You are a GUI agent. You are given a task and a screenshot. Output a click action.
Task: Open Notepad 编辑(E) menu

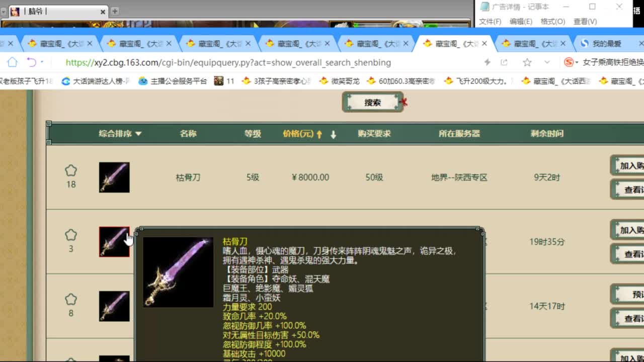tap(521, 22)
